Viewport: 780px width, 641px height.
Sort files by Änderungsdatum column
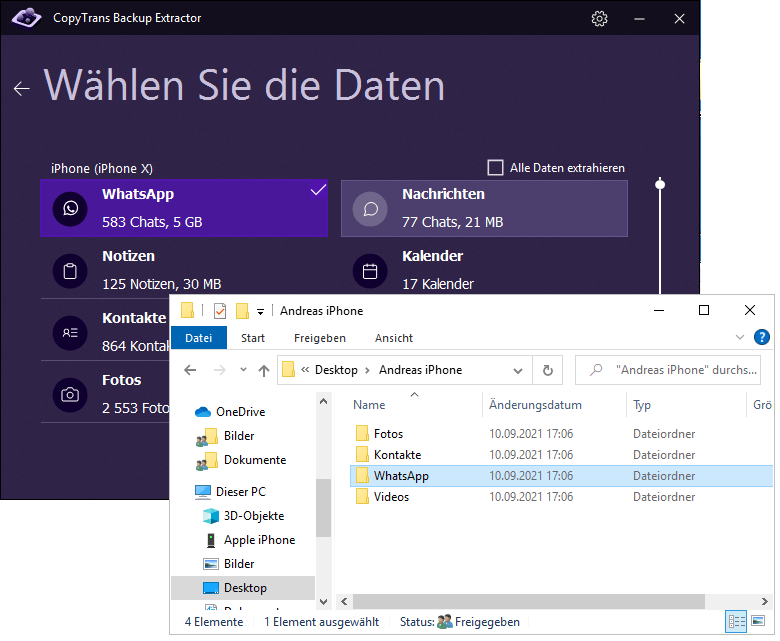[535, 405]
